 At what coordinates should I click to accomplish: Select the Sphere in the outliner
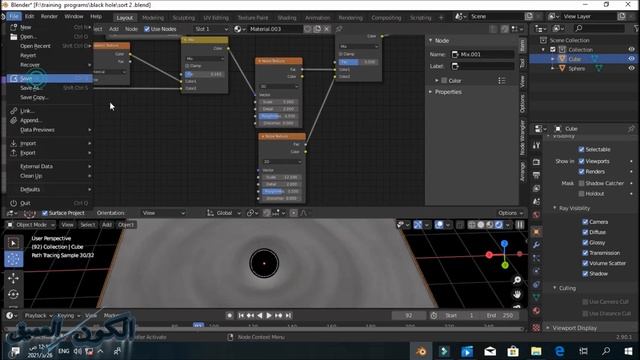coord(577,69)
